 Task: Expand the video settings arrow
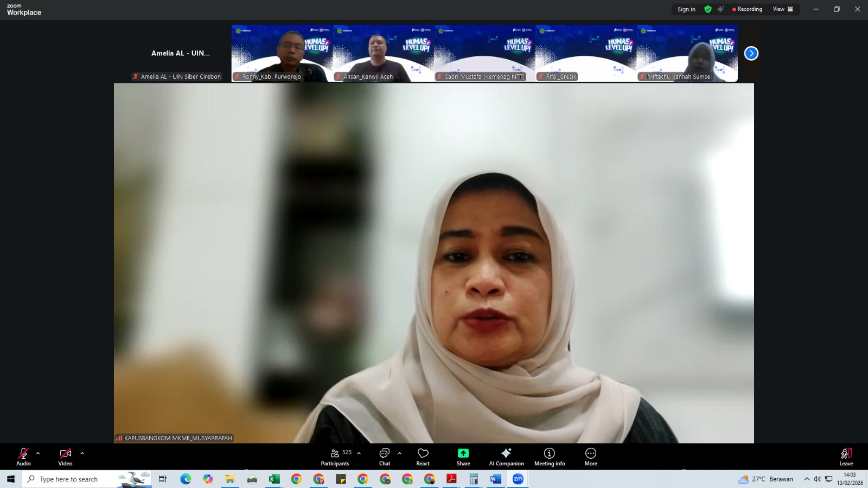click(82, 453)
